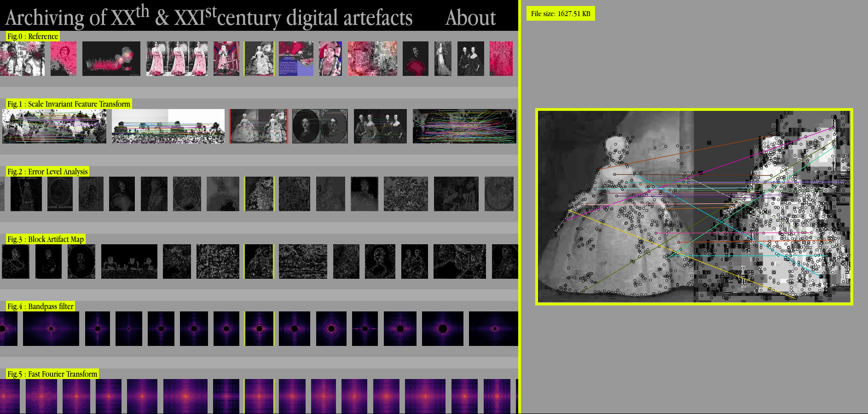The height and width of the screenshot is (414, 868).
Task: Open Block Artifact Map single bust outline thumbnail
Action: click(x=380, y=261)
